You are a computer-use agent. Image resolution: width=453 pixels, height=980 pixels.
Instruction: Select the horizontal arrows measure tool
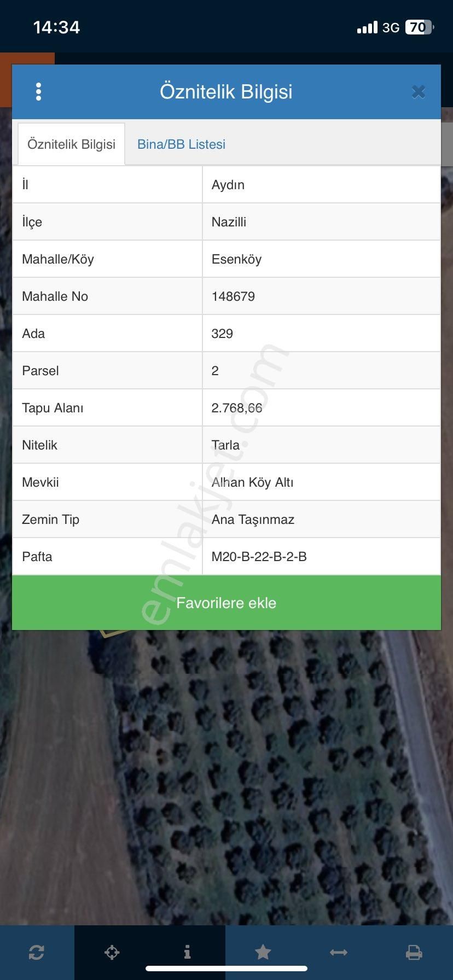coord(339,952)
